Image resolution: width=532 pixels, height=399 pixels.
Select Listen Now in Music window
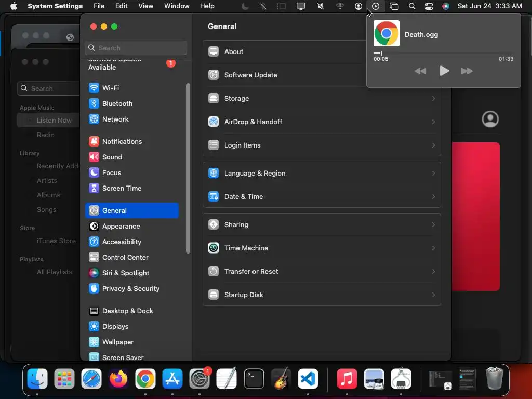[x=48, y=121]
